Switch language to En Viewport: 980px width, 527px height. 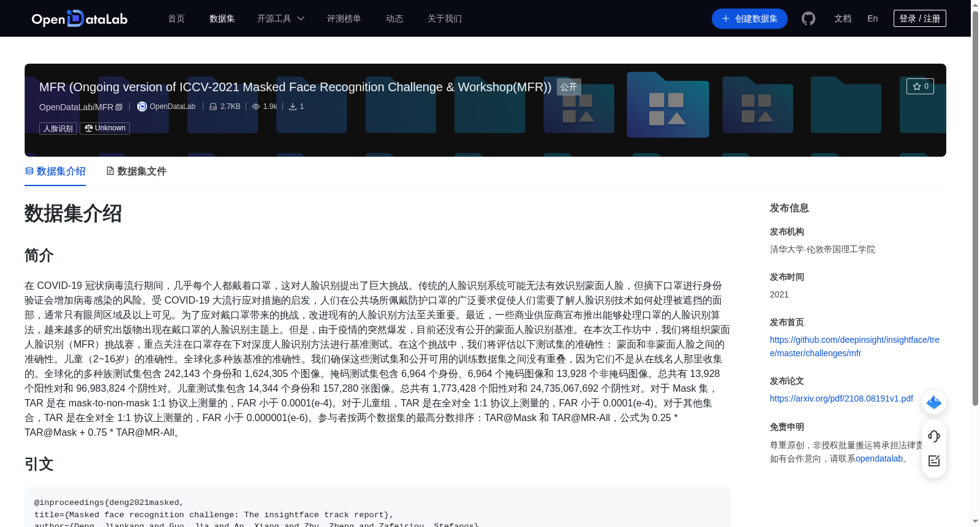click(873, 18)
